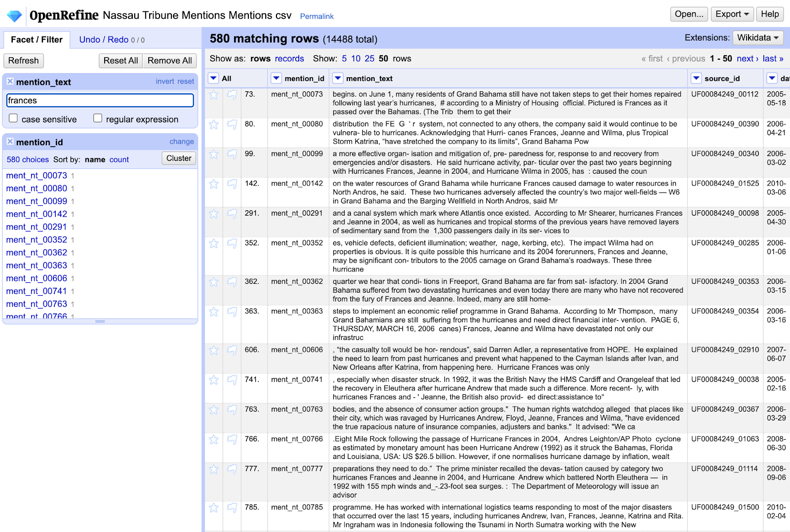Star row 80
The height and width of the screenshot is (532, 790).
[214, 124]
